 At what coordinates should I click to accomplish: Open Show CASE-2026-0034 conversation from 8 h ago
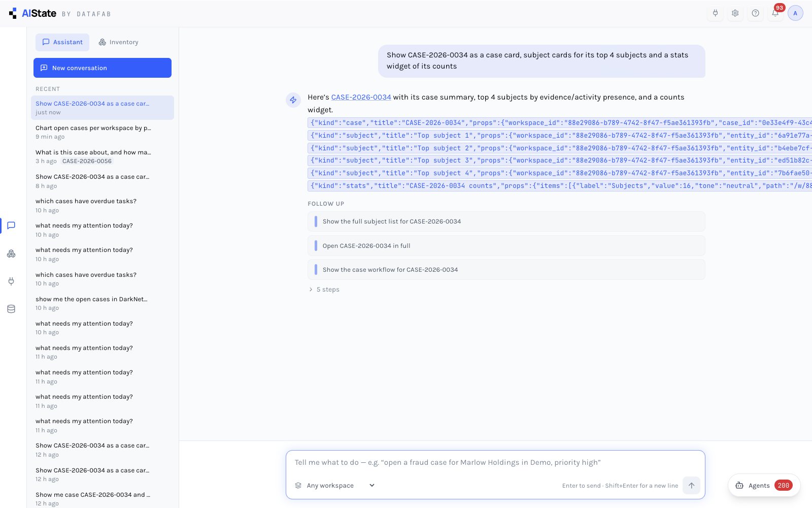103,181
